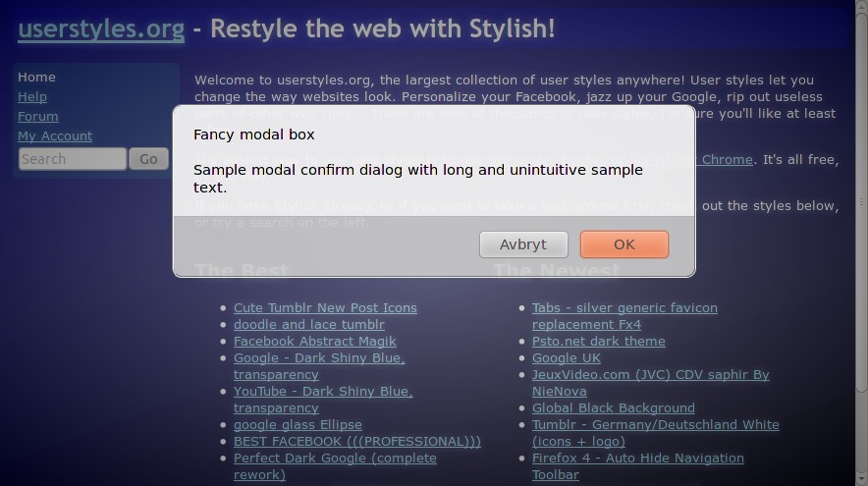Open the userstyles.org header link
The width and height of the screenshot is (868, 486).
[101, 28]
